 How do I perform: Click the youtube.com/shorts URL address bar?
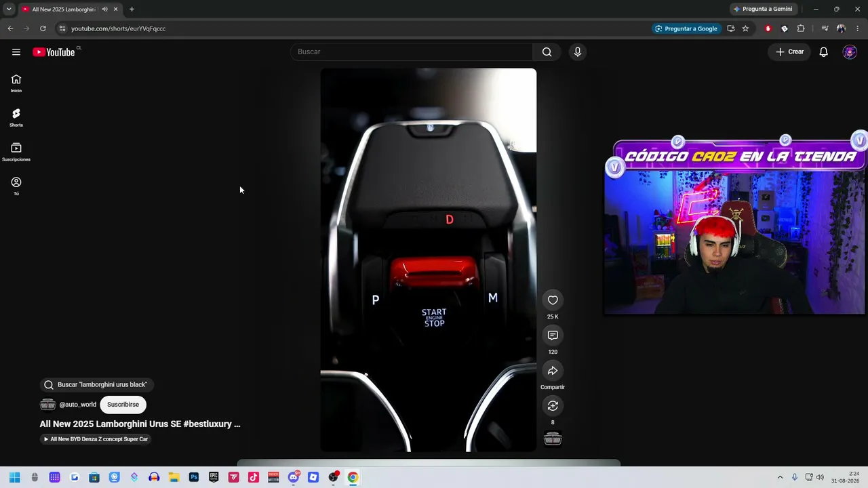click(118, 28)
